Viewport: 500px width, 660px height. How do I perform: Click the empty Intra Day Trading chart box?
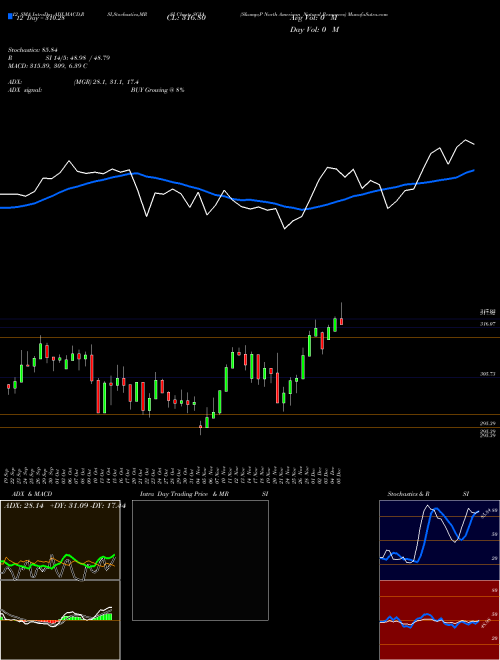pyautogui.click(x=200, y=560)
